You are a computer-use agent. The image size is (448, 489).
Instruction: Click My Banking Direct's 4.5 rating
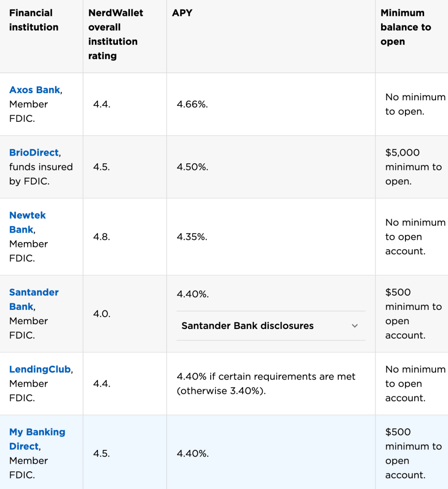click(x=102, y=454)
